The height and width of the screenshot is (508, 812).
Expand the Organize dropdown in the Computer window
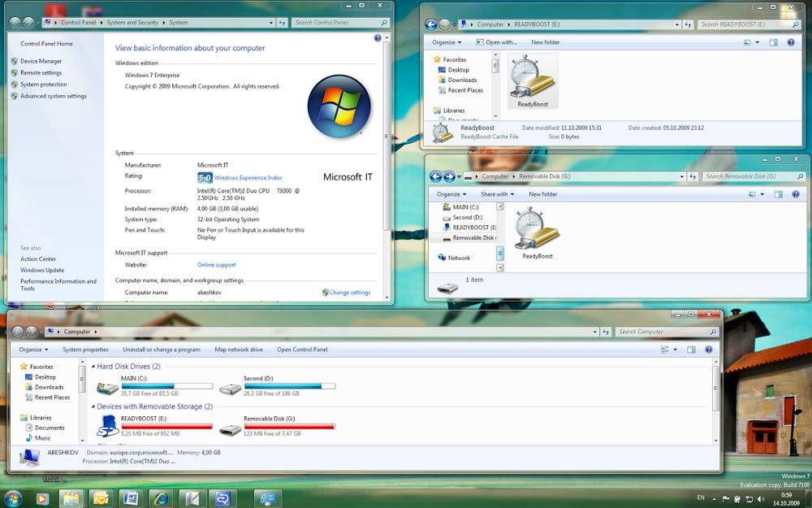pyautogui.click(x=33, y=350)
